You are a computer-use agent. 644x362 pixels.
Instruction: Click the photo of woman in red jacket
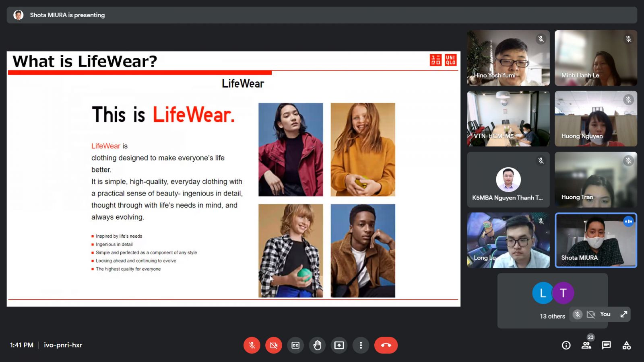[291, 150]
